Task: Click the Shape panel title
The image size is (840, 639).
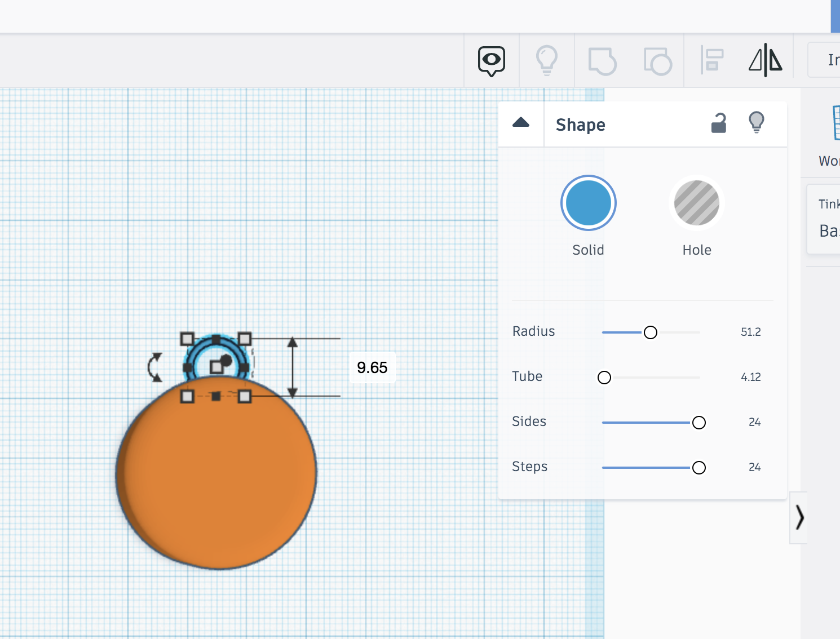Action: 580,125
